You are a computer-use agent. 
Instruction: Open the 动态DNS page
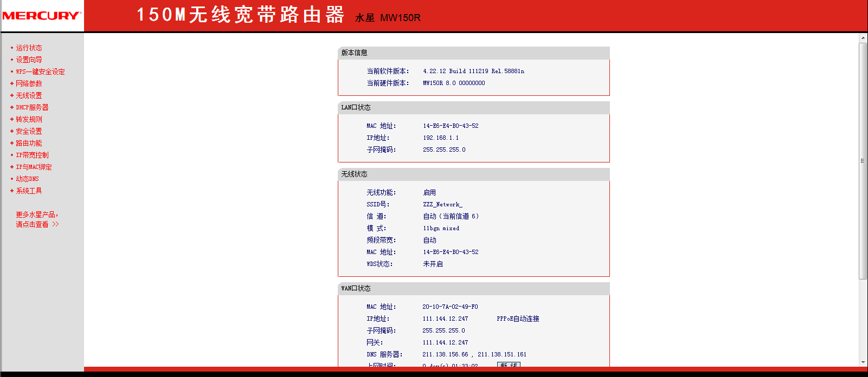[x=27, y=179]
